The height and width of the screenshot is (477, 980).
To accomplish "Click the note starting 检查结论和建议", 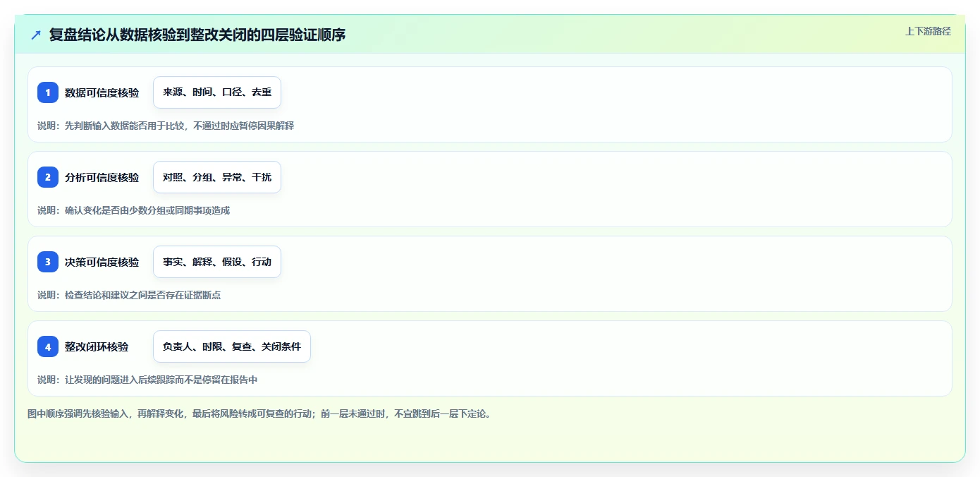I will click(x=129, y=295).
